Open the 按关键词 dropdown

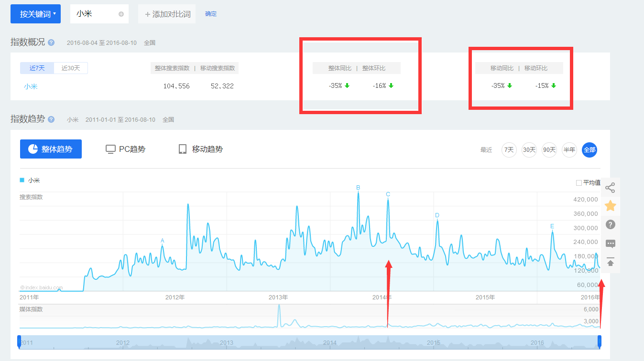tap(36, 14)
